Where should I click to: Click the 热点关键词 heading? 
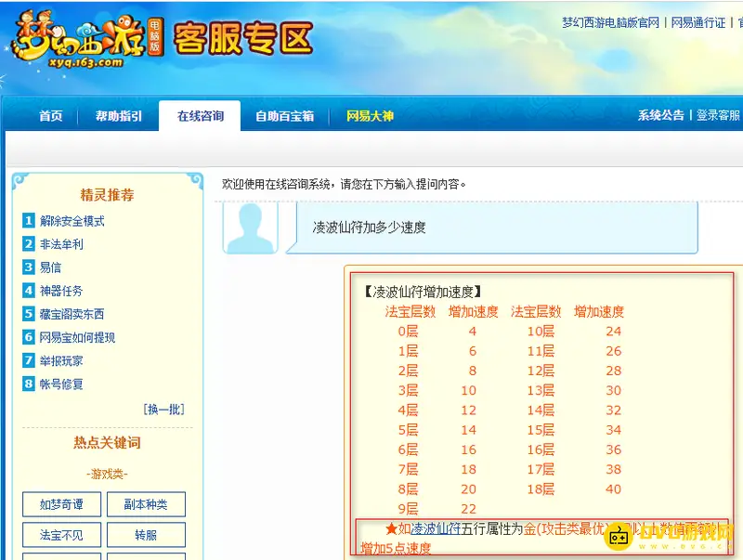(x=107, y=442)
